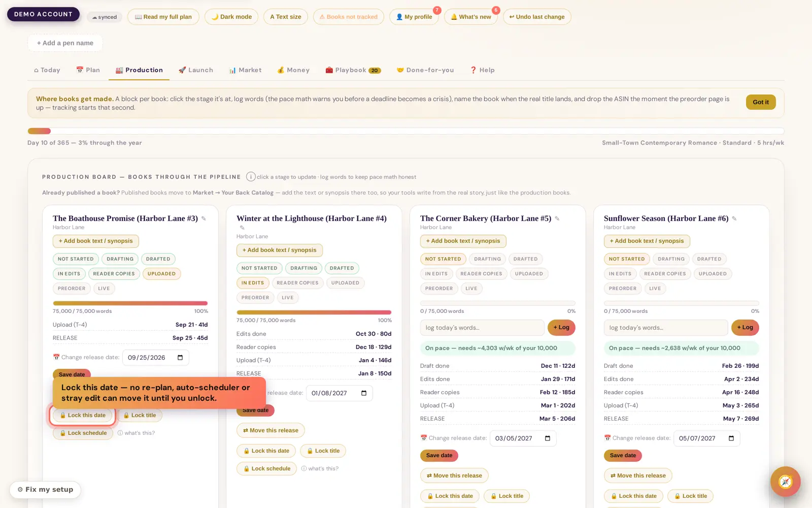Open the compass helper button in the corner
This screenshot has width=812, height=508.
point(785,482)
